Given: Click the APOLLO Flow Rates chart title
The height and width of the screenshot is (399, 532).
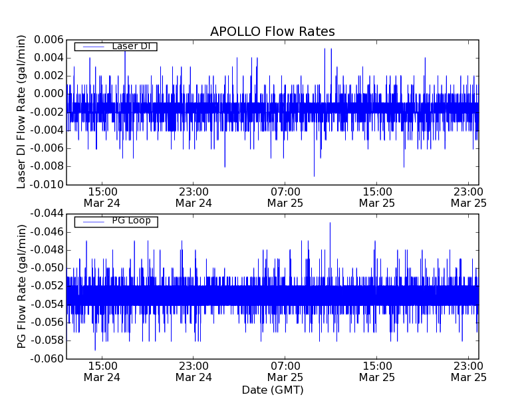Looking at the screenshot, I should click(x=272, y=32).
